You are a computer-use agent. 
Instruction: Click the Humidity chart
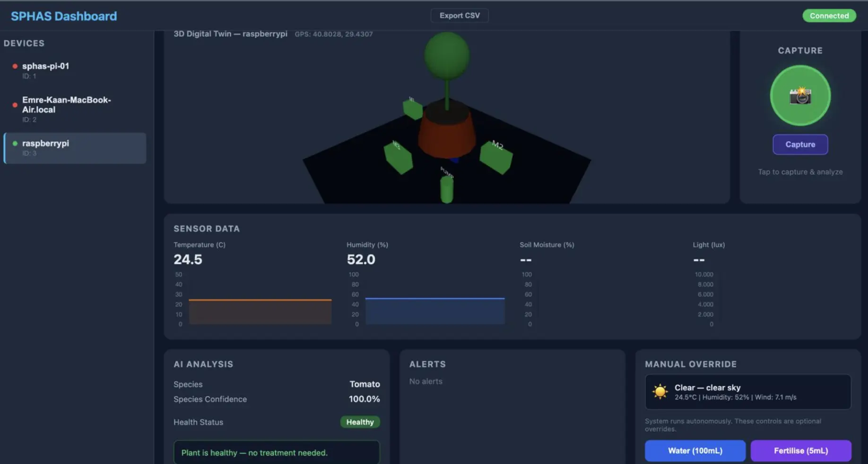pos(426,299)
